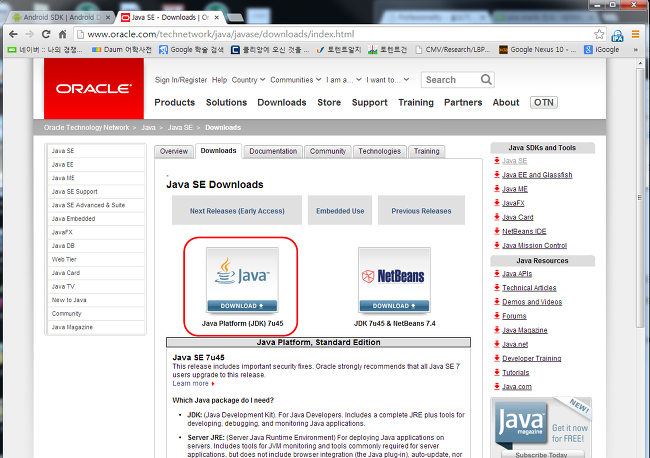The image size is (650, 458).
Task: Click the OTN button
Action: pos(543,102)
